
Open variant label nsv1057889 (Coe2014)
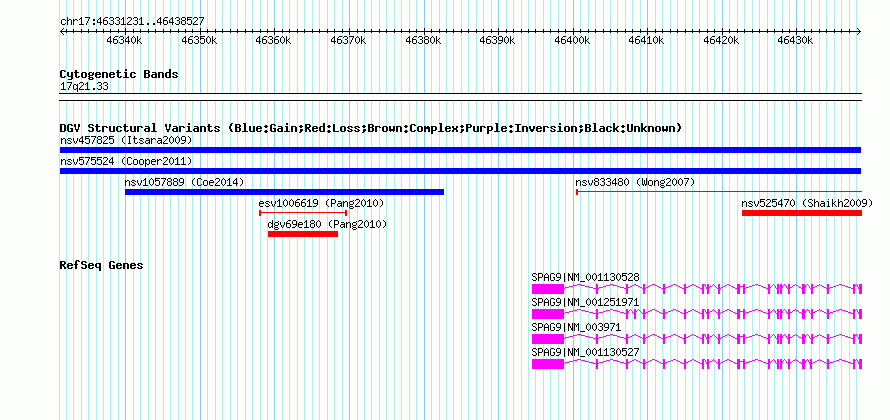pos(184,183)
